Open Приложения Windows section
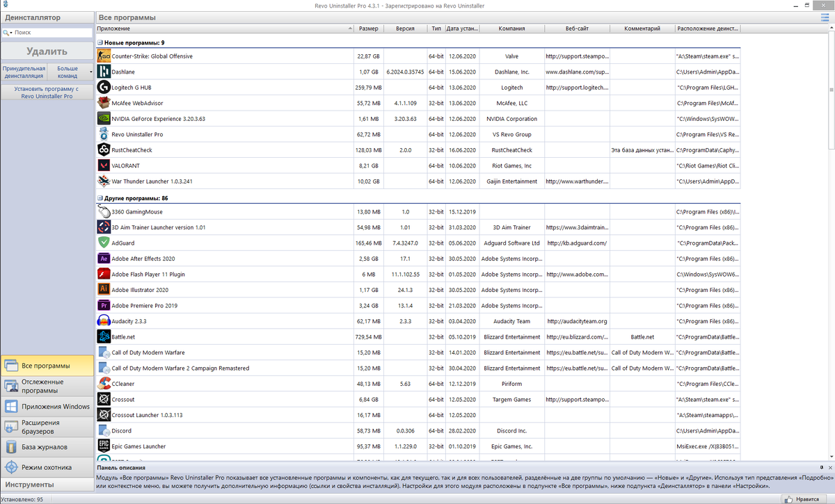The height and width of the screenshot is (504, 835). pyautogui.click(x=47, y=406)
